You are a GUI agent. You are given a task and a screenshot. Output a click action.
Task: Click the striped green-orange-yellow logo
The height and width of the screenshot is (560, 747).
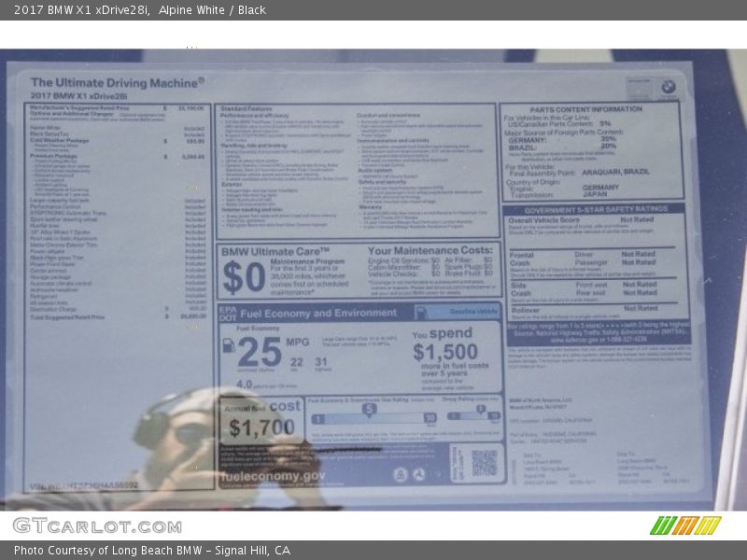pyautogui.click(x=685, y=525)
